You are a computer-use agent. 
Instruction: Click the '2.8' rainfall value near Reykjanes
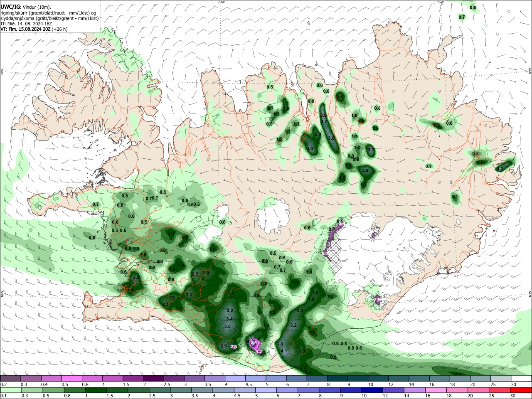(135, 277)
